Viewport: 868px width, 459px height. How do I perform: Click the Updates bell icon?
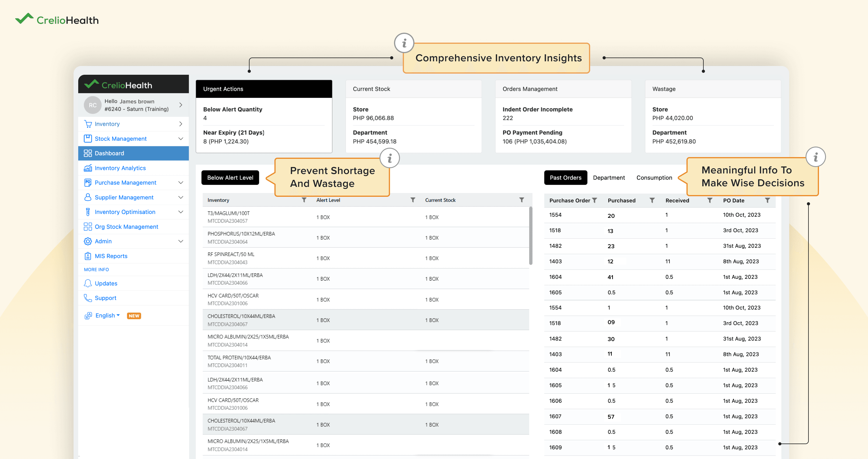[x=88, y=283]
